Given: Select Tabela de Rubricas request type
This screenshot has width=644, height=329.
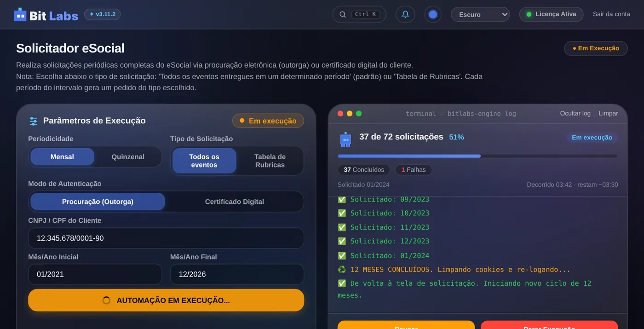Looking at the screenshot, I should [270, 161].
